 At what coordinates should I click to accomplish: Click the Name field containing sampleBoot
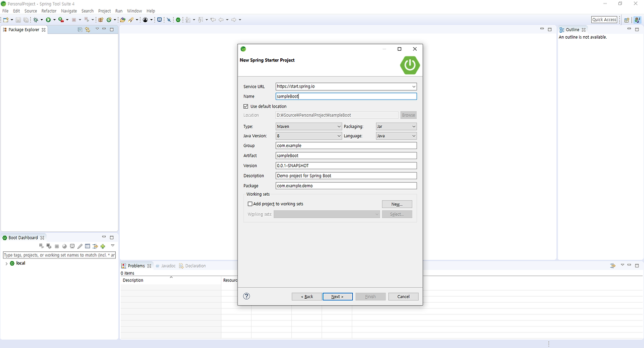click(346, 97)
